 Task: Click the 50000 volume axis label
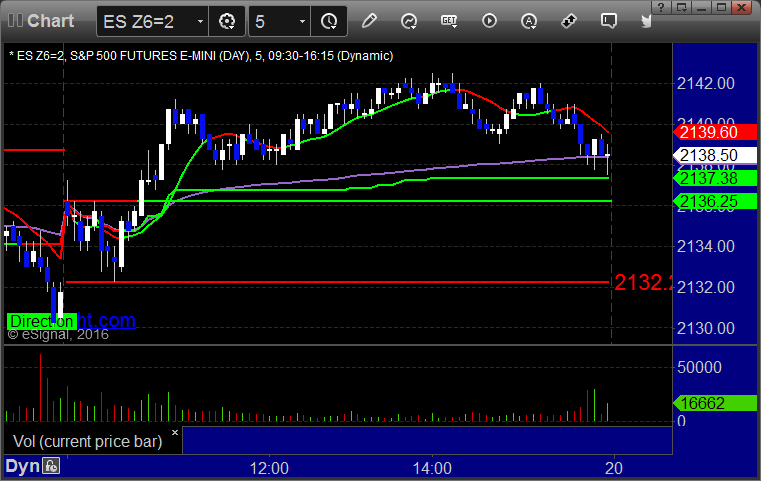[699, 367]
